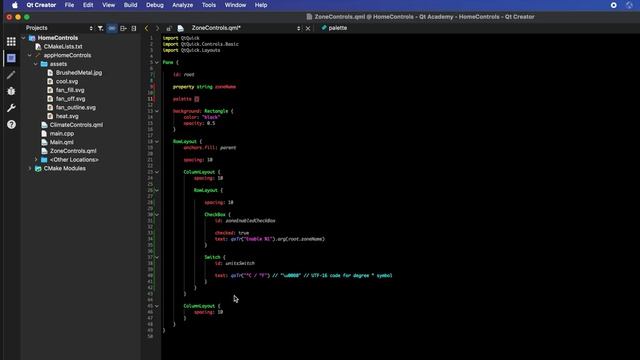Image resolution: width=640 pixels, height=360 pixels.
Task: Click unitsSwitch id in the editor
Action: (240, 263)
